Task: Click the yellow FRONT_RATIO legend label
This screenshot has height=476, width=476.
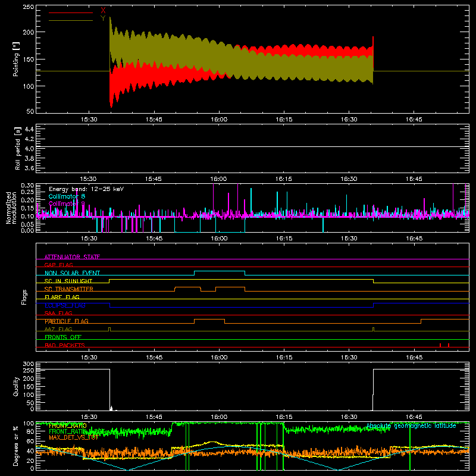Action: point(68,425)
